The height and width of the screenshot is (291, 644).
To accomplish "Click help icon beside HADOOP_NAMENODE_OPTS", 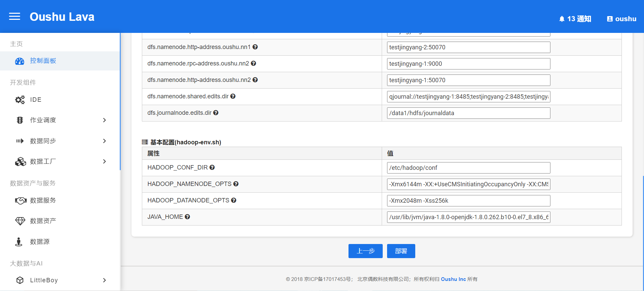I will [236, 184].
